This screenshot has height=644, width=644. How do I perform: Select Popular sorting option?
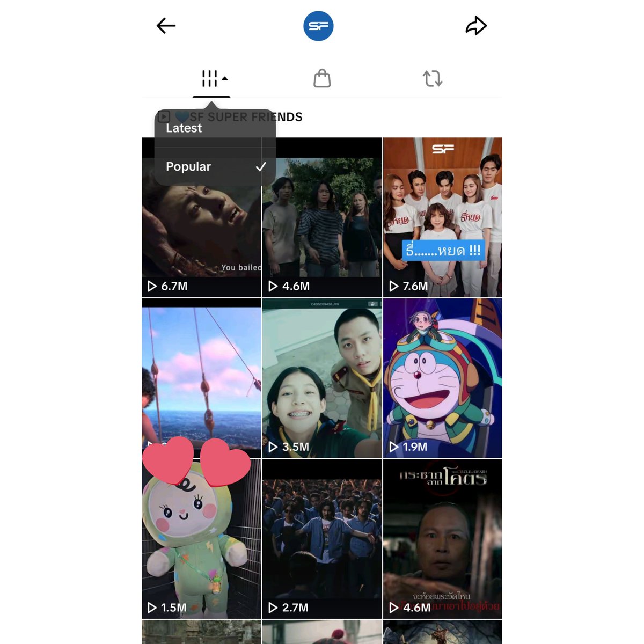pyautogui.click(x=215, y=166)
